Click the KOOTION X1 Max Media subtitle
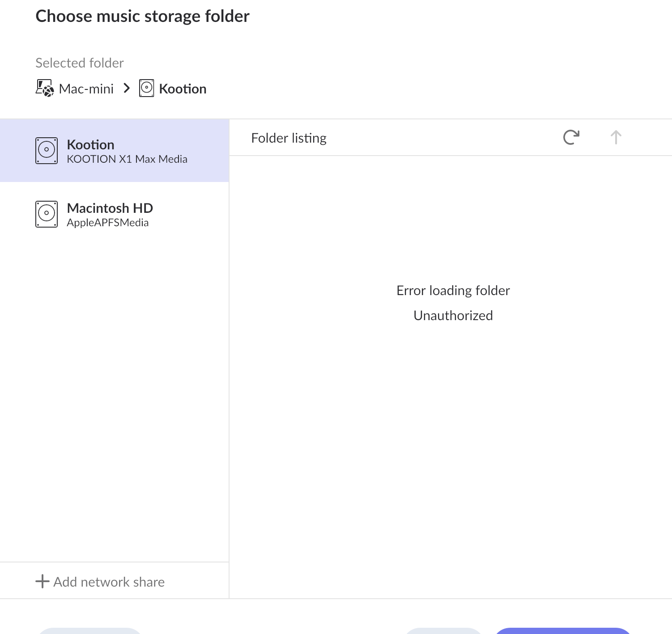Image resolution: width=672 pixels, height=634 pixels. [127, 159]
